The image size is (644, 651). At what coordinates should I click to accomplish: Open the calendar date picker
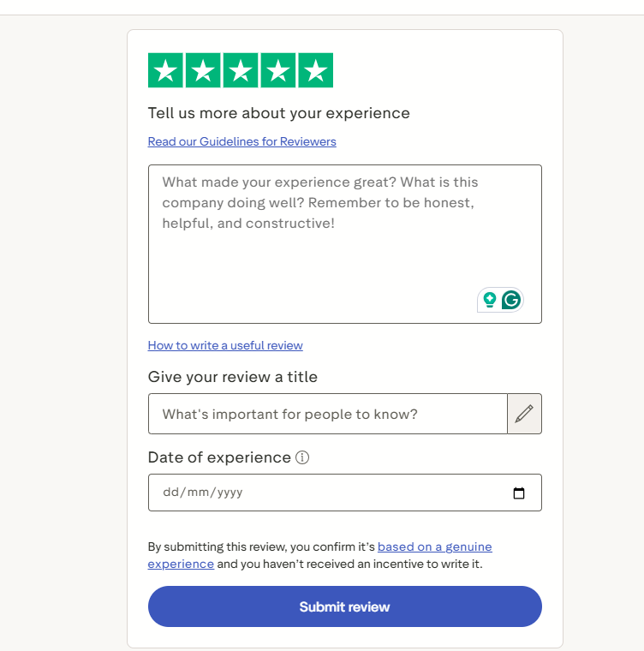[x=518, y=493]
